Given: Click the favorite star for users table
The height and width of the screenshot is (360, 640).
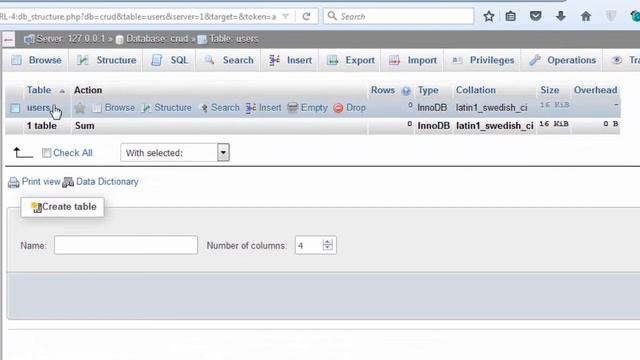Looking at the screenshot, I should click(80, 108).
